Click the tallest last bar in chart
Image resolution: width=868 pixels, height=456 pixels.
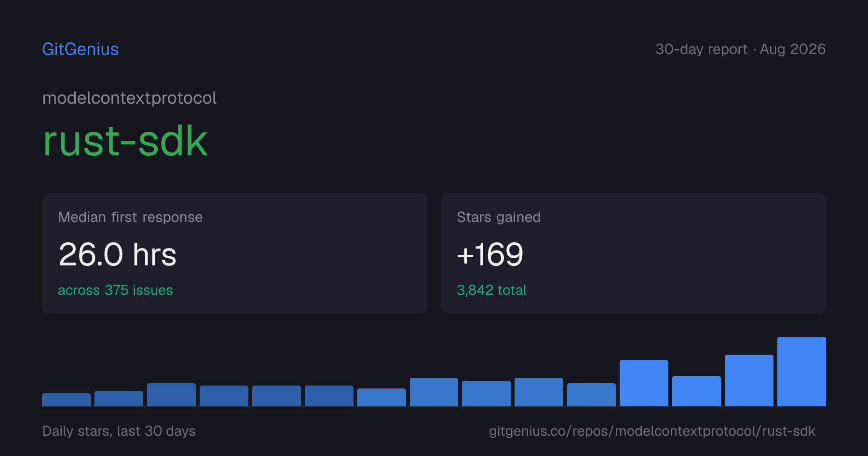[801, 372]
